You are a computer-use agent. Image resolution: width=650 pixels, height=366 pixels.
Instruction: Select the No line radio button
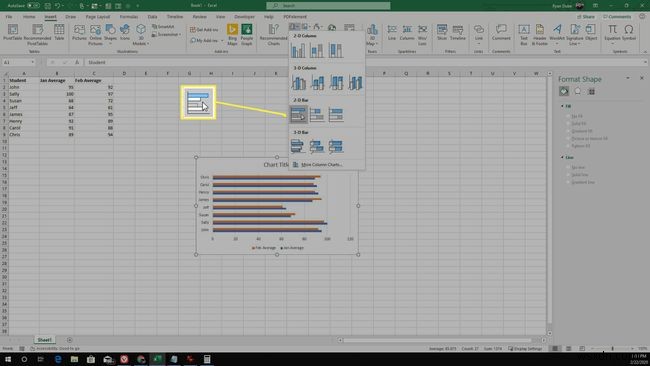(x=568, y=167)
